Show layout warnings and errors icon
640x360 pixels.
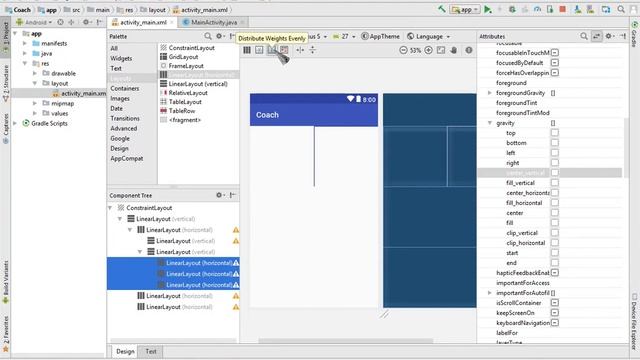tap(469, 50)
